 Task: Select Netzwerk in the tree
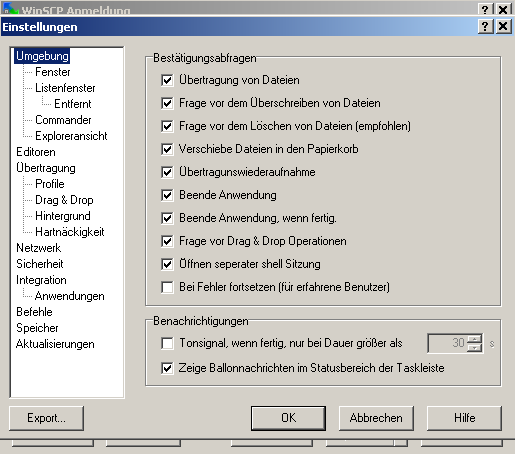pyautogui.click(x=39, y=248)
